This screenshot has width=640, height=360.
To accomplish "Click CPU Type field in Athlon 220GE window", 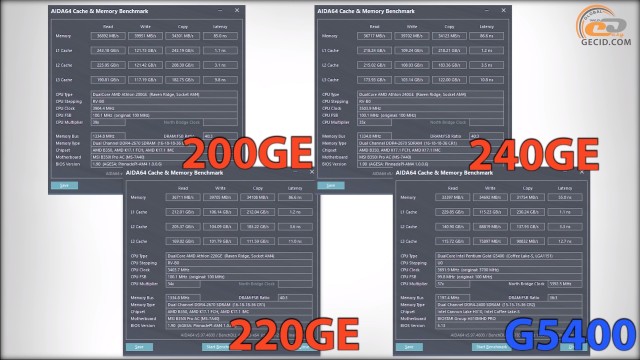I will pos(239,256).
